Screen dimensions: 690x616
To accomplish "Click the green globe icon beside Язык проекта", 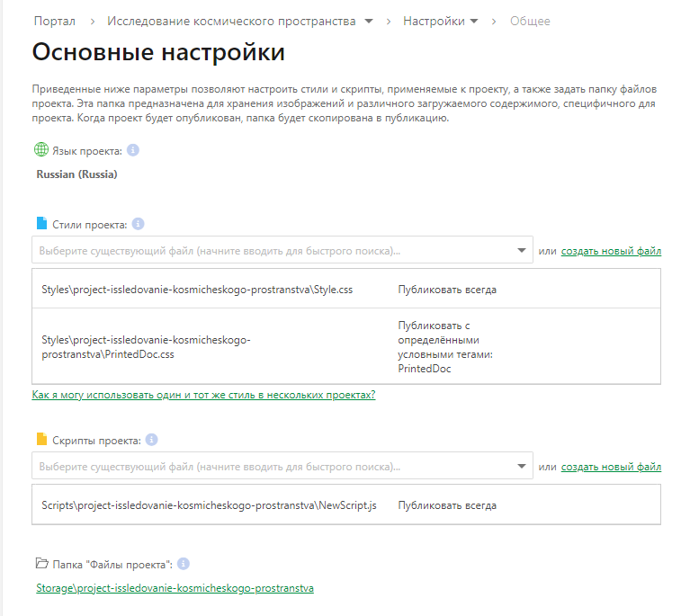I will pyautogui.click(x=40, y=149).
